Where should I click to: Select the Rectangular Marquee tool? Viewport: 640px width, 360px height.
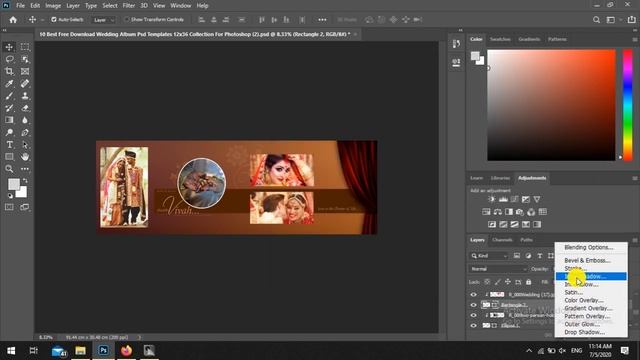tap(25, 47)
